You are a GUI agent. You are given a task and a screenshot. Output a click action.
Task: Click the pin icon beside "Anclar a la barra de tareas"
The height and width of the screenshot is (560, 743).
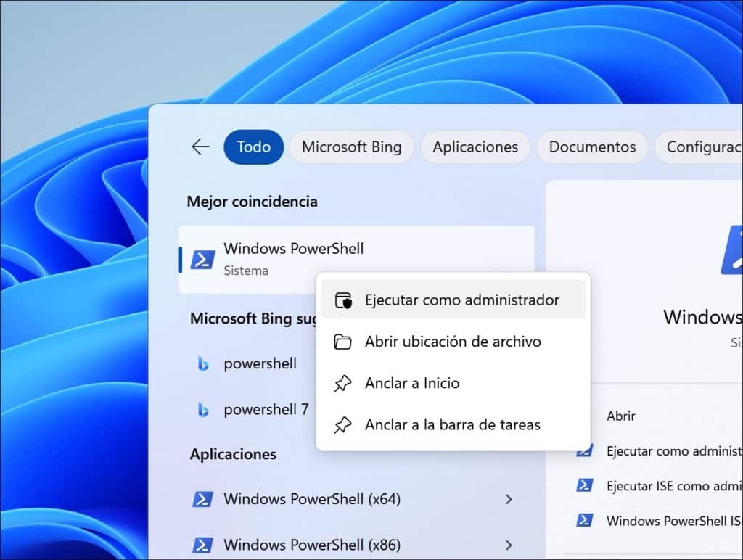[x=342, y=424]
